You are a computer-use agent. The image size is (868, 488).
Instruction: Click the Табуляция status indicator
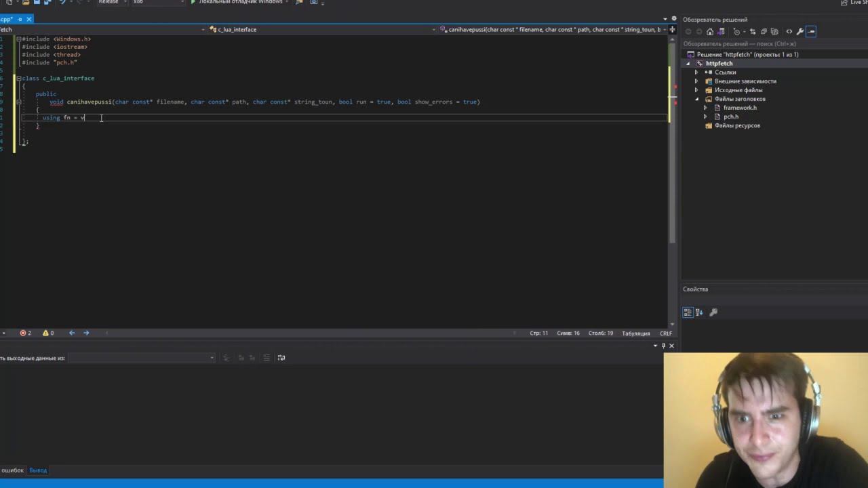[x=636, y=333]
